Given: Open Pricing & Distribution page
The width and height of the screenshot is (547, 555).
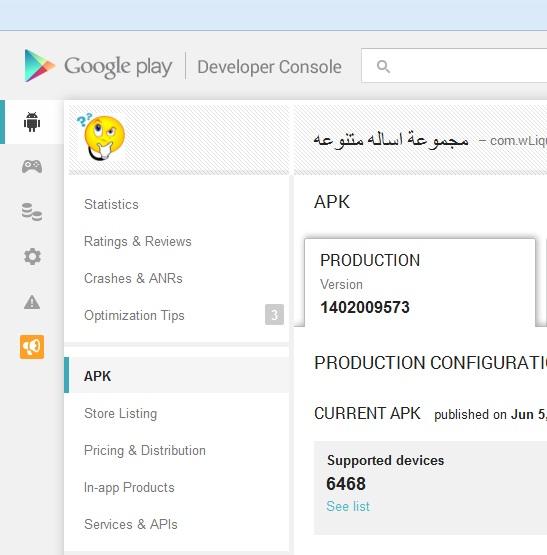Looking at the screenshot, I should point(145,451).
